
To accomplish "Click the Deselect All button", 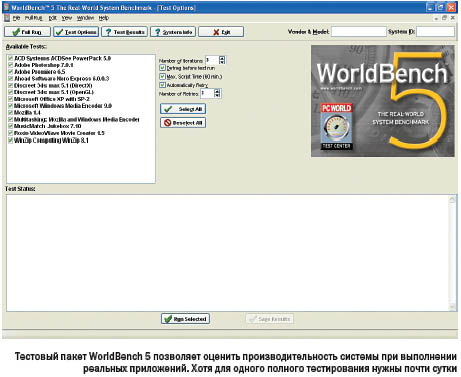I will pyautogui.click(x=183, y=123).
